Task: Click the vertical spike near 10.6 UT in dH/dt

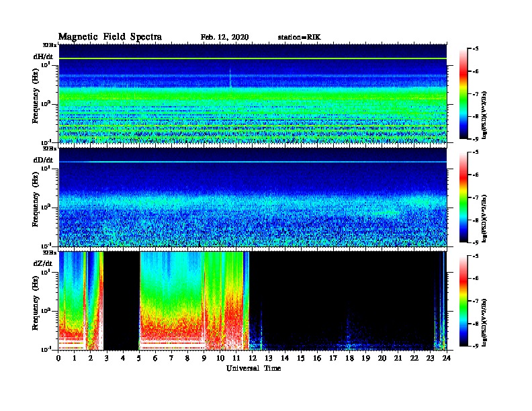Action: [x=230, y=78]
